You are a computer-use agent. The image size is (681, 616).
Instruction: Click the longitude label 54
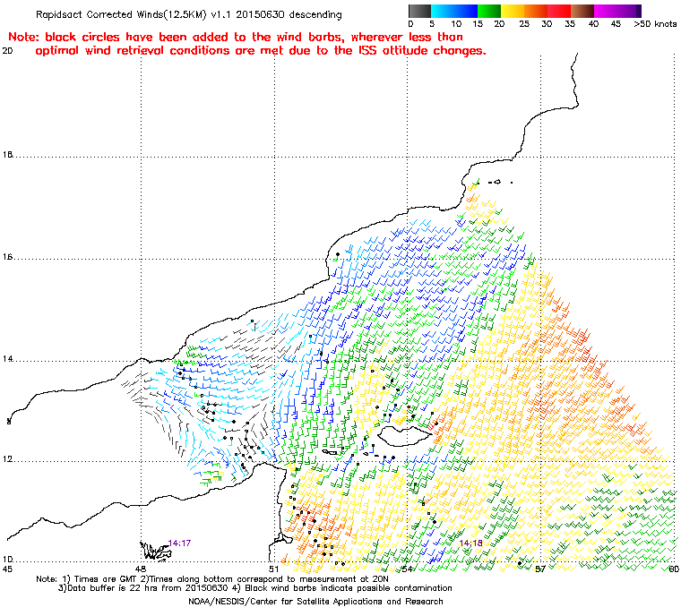pos(407,569)
